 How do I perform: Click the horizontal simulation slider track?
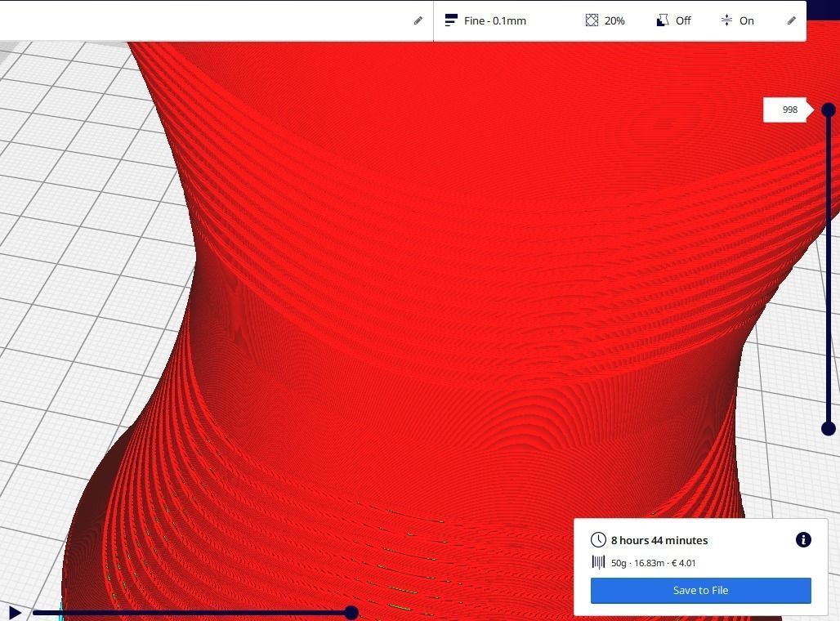click(192, 613)
